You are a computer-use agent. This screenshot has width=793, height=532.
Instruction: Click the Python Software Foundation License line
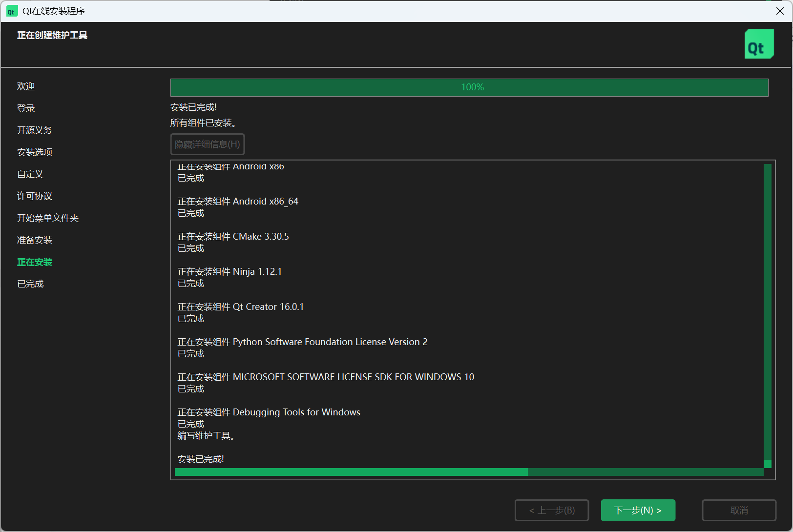tap(302, 342)
